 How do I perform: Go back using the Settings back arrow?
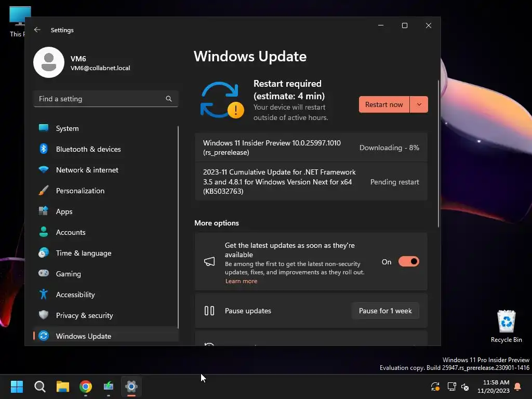37,30
